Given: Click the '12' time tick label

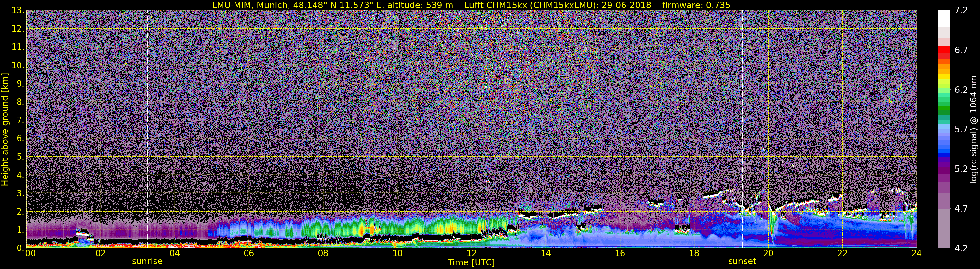Looking at the screenshot, I should [x=471, y=253].
